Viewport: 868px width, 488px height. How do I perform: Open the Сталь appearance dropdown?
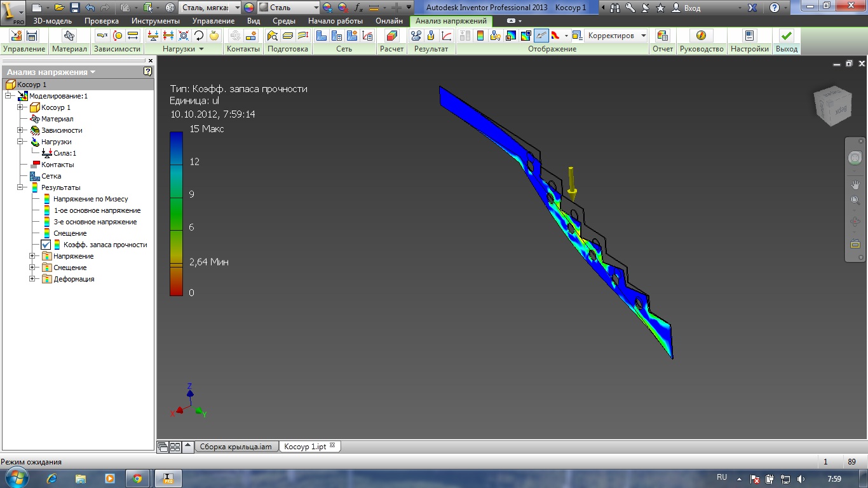click(316, 8)
